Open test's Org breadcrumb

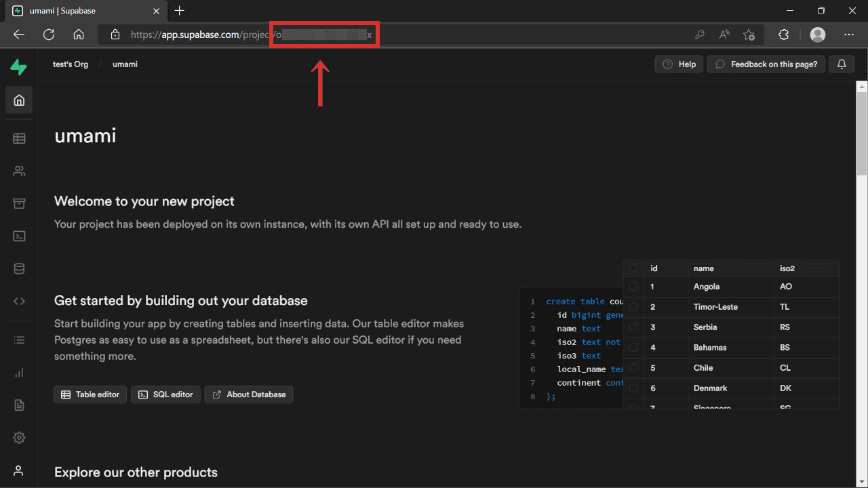(71, 64)
